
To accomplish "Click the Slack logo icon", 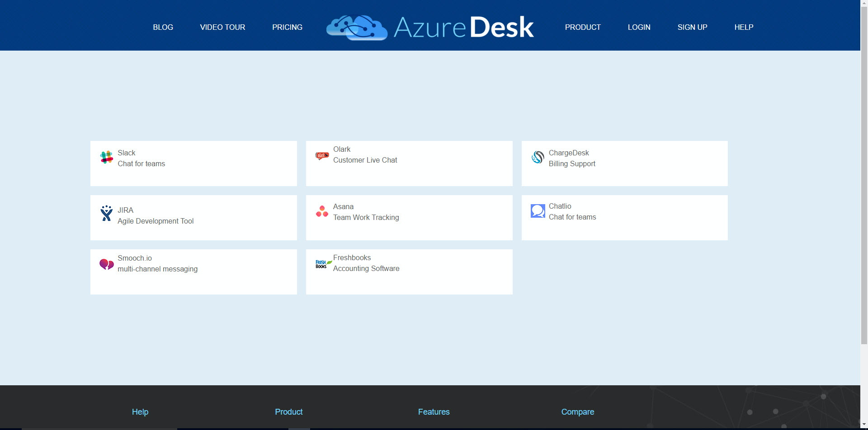I will pyautogui.click(x=107, y=157).
